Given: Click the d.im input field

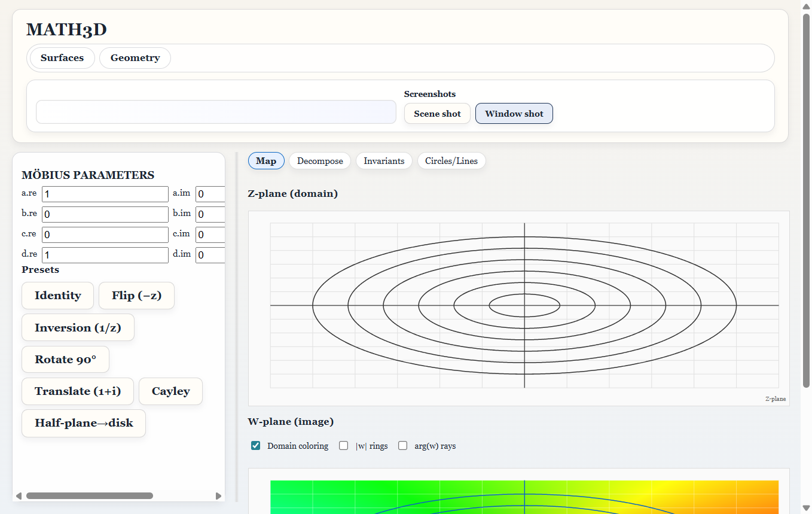Looking at the screenshot, I should pyautogui.click(x=210, y=255).
